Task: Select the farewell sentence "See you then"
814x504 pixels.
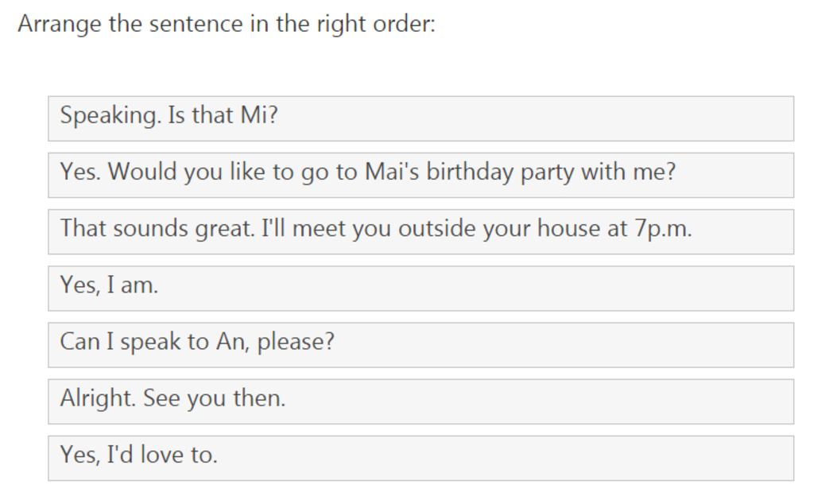Action: point(421,401)
